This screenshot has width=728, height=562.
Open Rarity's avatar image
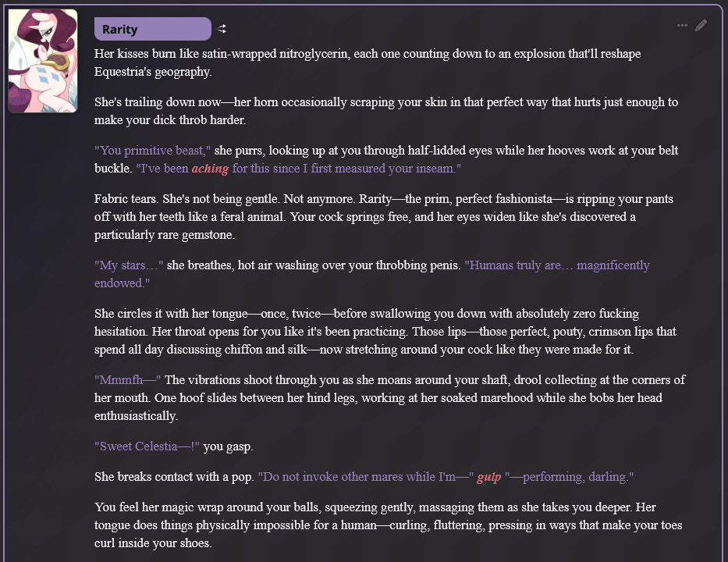coord(43,61)
